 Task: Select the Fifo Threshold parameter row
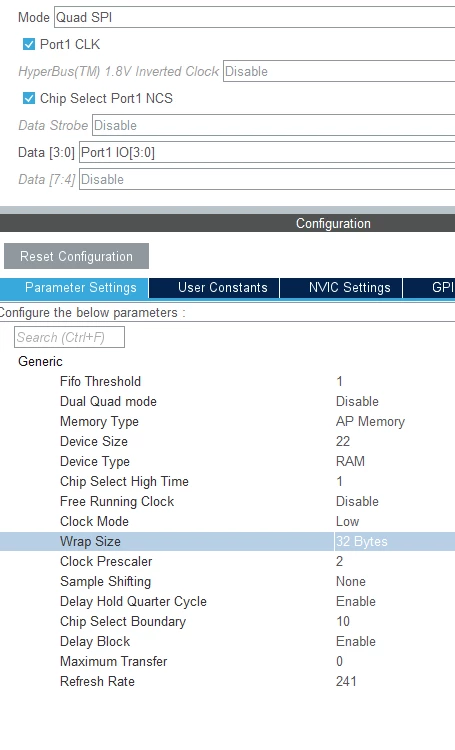227,381
